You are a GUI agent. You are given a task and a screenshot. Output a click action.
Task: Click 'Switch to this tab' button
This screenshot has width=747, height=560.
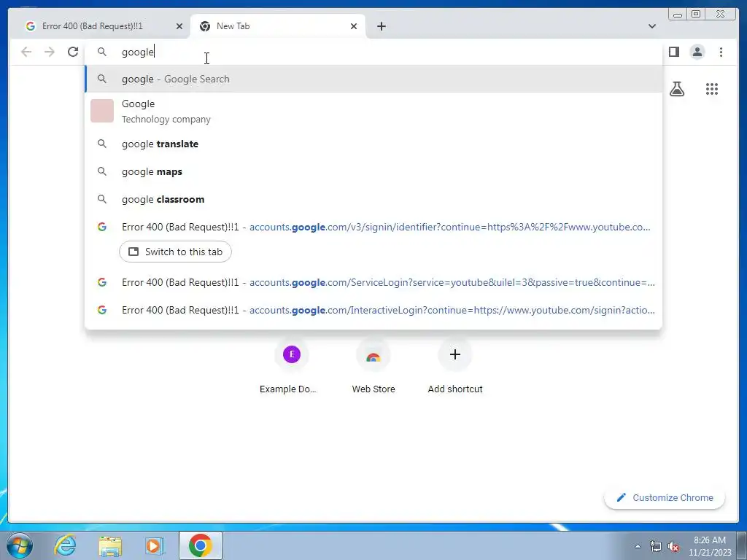tap(175, 252)
